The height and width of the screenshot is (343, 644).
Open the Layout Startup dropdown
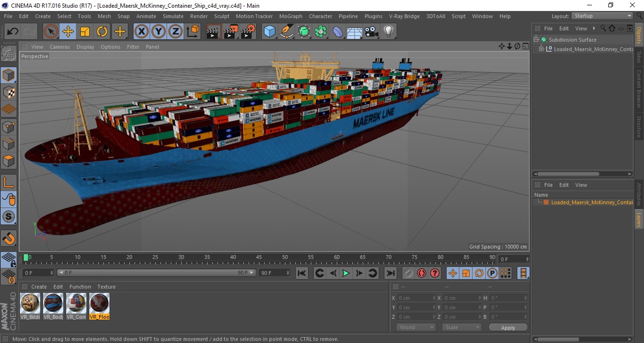(602, 16)
